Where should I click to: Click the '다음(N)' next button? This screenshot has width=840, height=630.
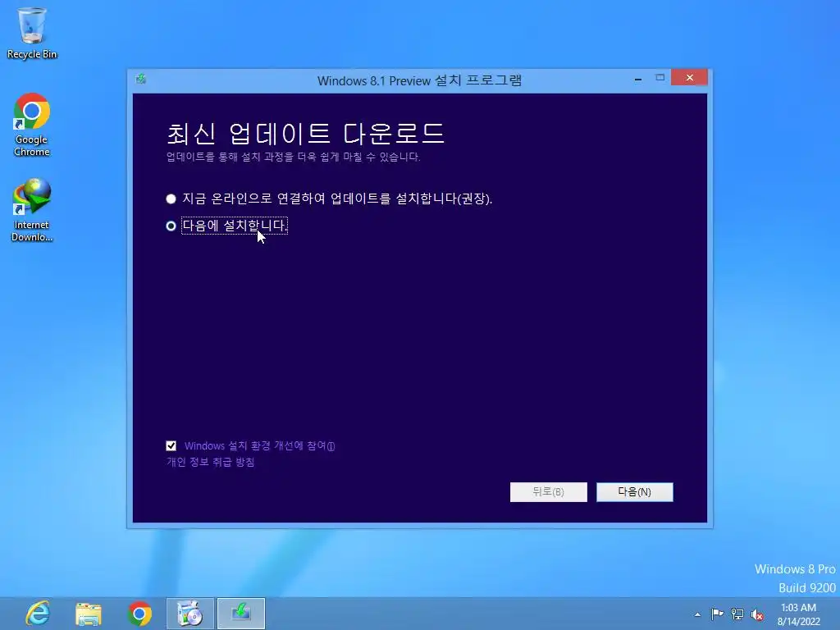(x=634, y=492)
